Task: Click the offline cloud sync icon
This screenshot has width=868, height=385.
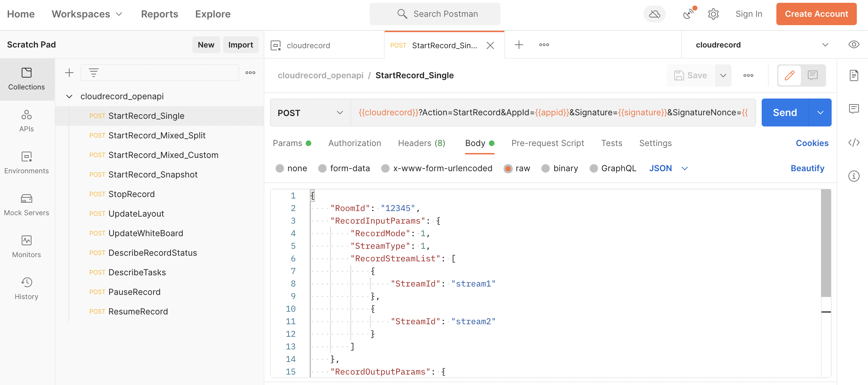Action: click(654, 14)
